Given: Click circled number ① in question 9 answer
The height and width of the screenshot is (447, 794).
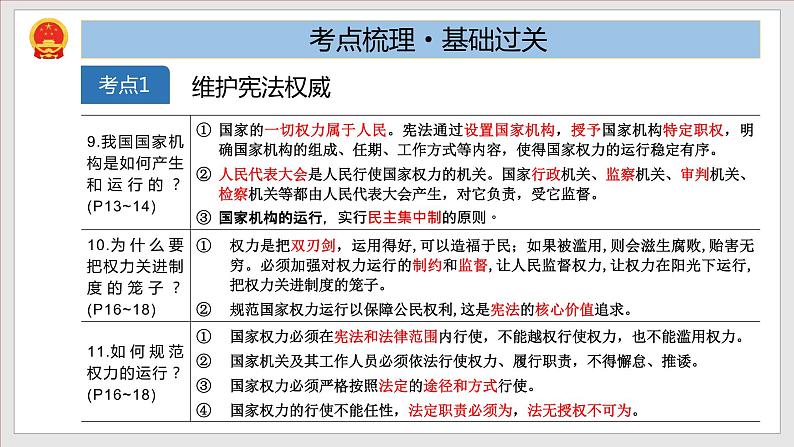Looking at the screenshot, I should [202, 131].
